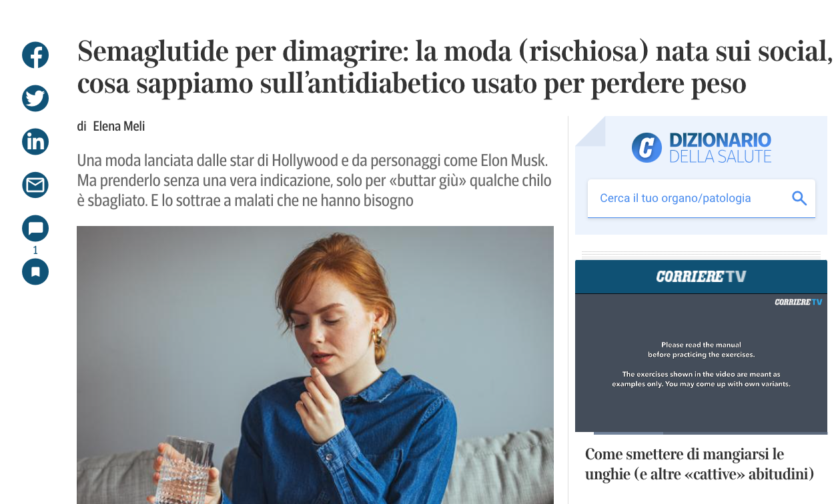The width and height of the screenshot is (836, 504).
Task: Click the 'di' byline label before author
Action: (x=81, y=127)
